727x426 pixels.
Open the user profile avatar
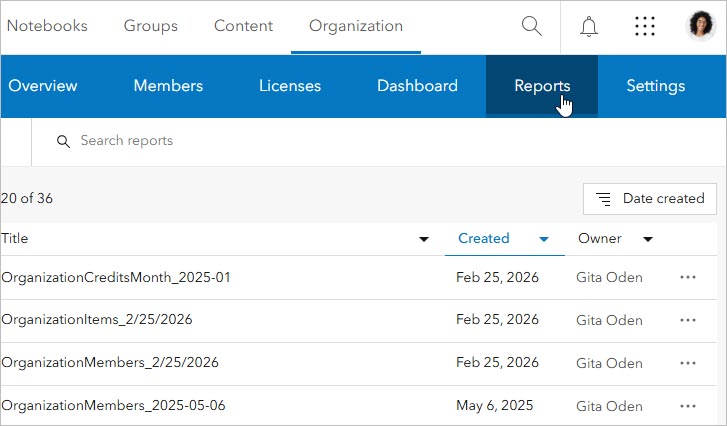click(x=701, y=25)
